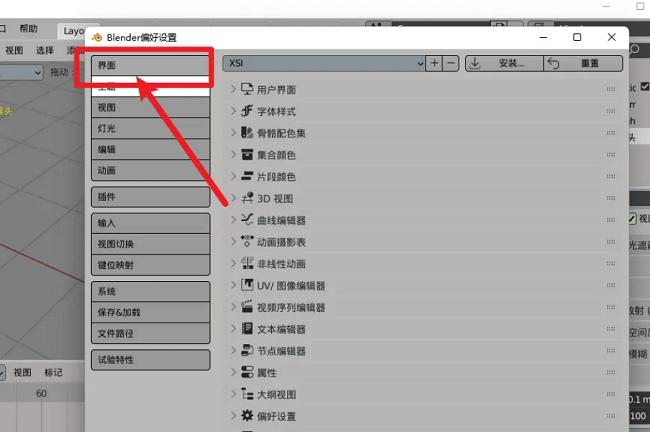Open the 帮助 help menu
The image size is (650, 432).
tap(29, 30)
